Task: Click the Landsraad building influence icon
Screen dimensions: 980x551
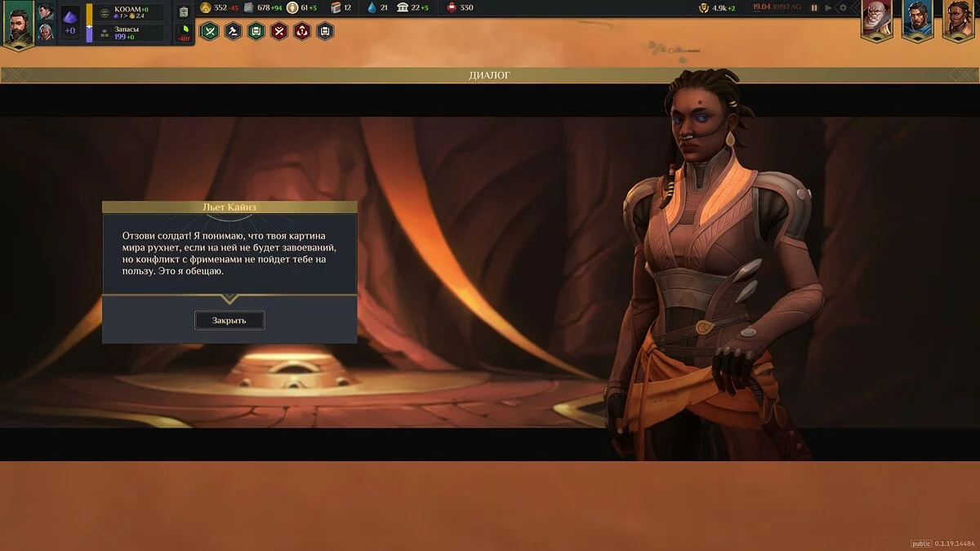Action: (x=403, y=8)
